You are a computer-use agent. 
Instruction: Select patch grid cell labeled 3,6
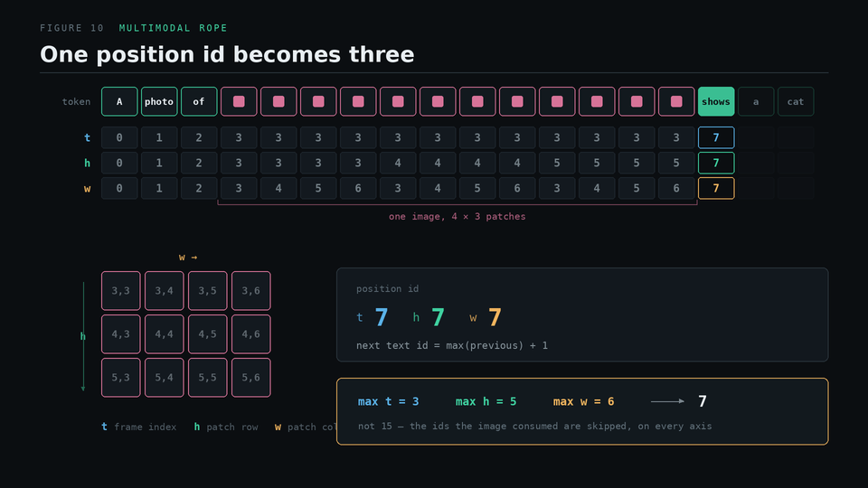pyautogui.click(x=251, y=290)
